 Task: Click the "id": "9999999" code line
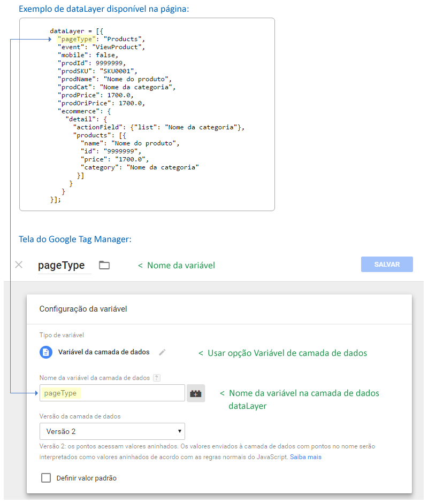click(x=111, y=151)
